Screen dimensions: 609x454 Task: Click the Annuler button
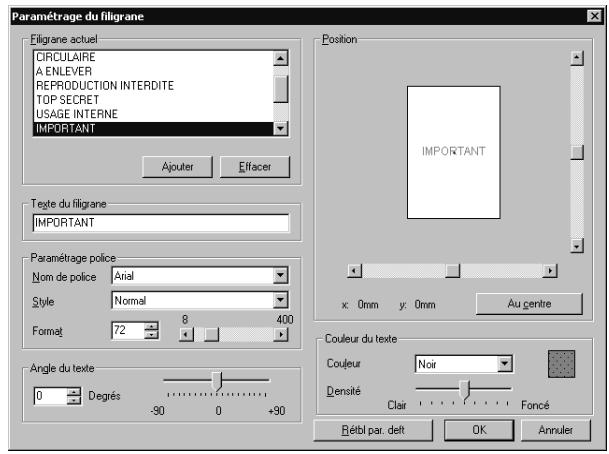point(555,430)
